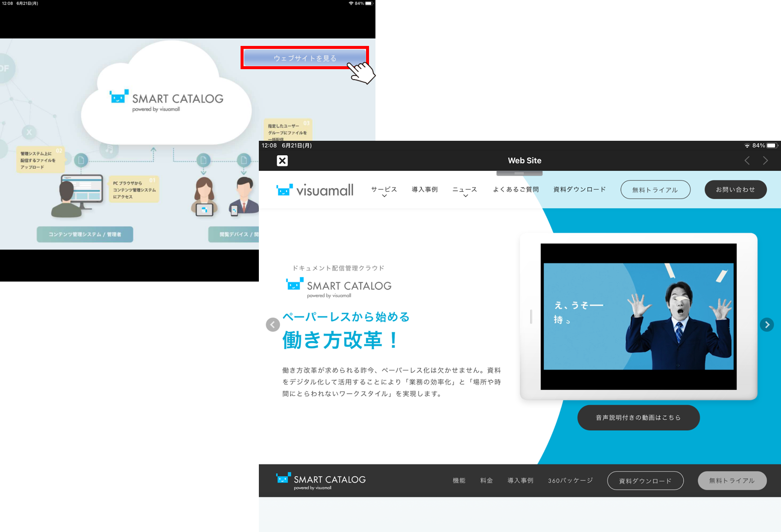Go back using the browser back arrow
Viewport: 781px width, 532px height.
[x=747, y=161]
